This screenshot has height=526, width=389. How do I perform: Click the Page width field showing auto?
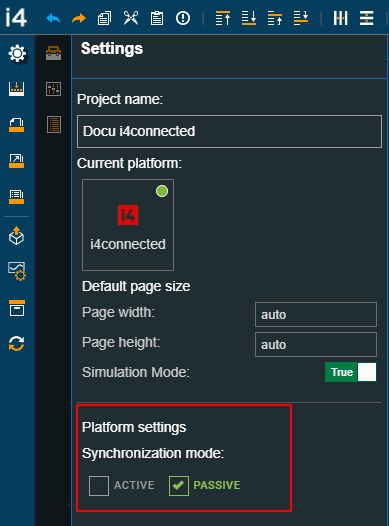pos(316,315)
